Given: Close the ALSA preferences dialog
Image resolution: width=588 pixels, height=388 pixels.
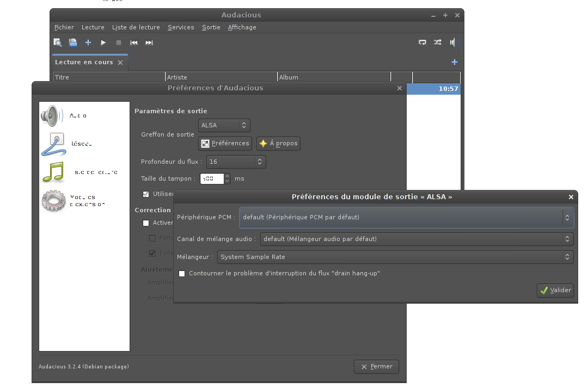Looking at the screenshot, I should pyautogui.click(x=571, y=197).
